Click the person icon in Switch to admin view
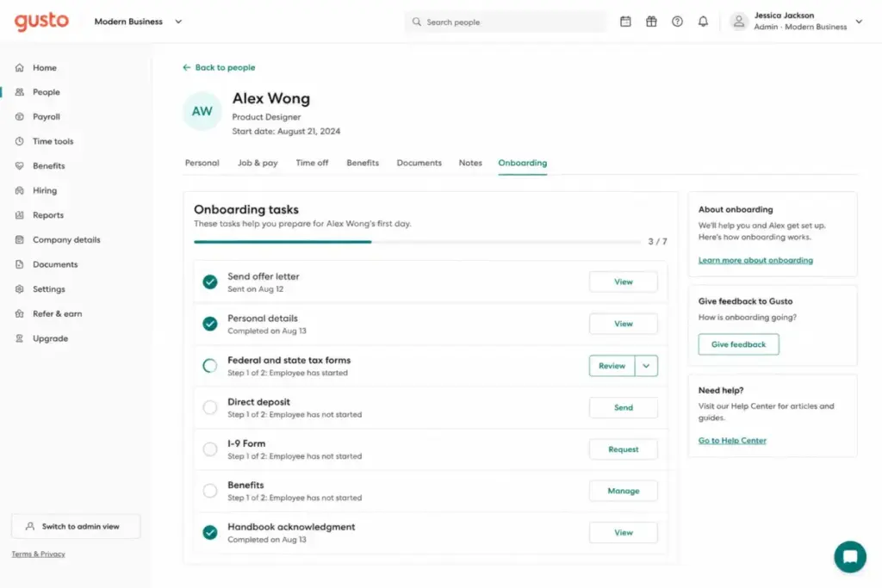The height and width of the screenshot is (588, 882). 30,526
